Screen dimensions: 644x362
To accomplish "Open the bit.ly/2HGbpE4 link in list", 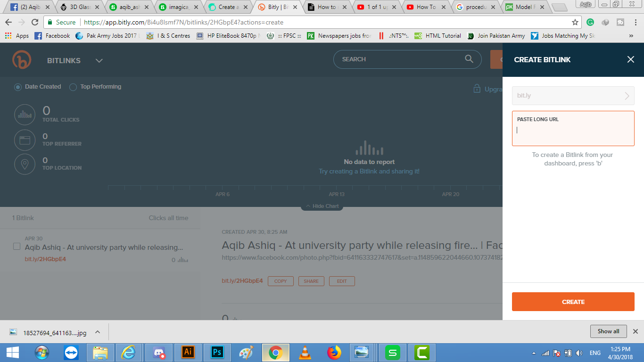I will click(45, 259).
